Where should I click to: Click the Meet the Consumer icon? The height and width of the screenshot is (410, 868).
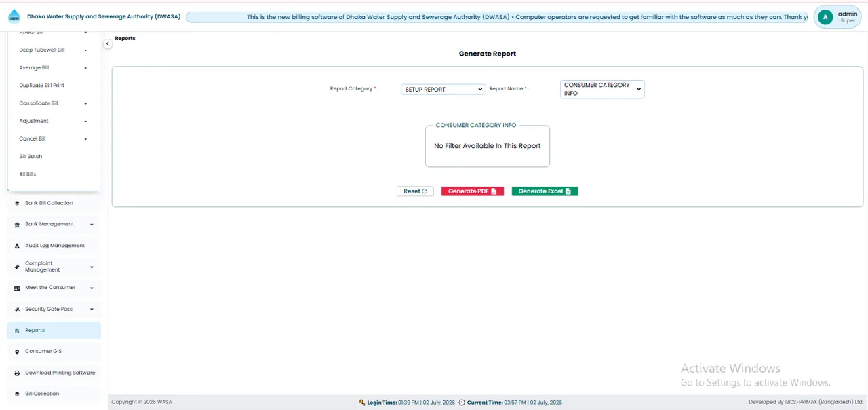(18, 288)
